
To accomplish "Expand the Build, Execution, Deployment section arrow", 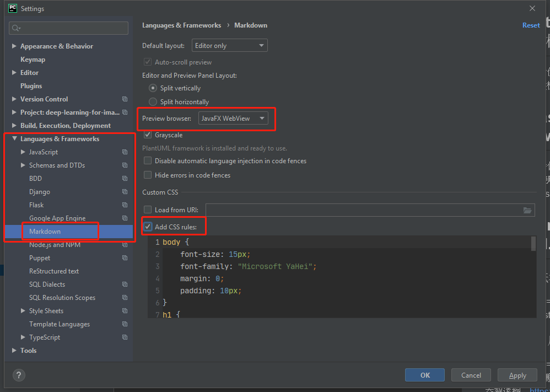I will point(14,126).
